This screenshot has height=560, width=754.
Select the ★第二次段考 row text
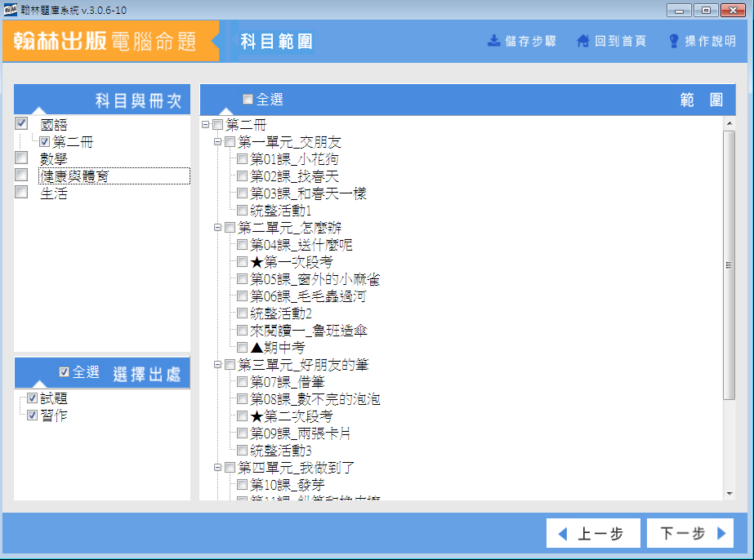(292, 416)
